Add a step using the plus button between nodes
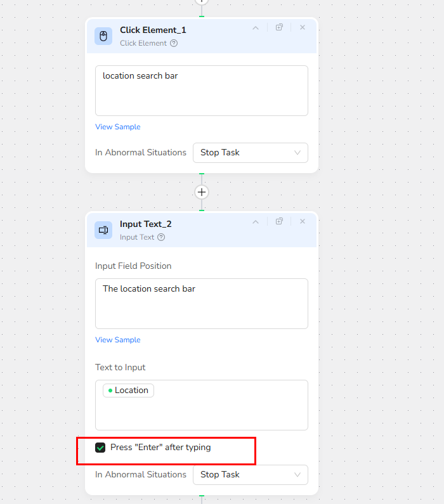 coord(202,192)
